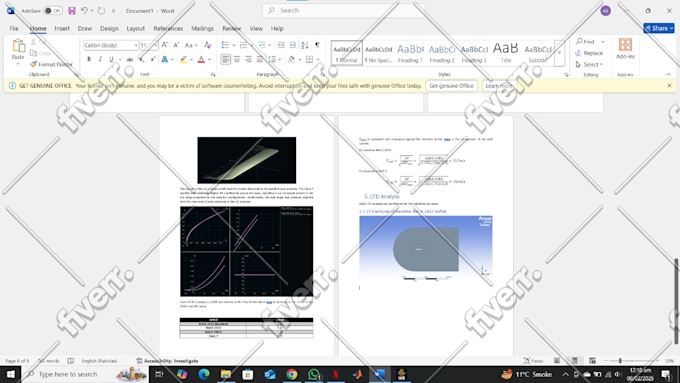Apply strikethrough formatting
Viewport: 680px width, 383px height.
(x=130, y=59)
